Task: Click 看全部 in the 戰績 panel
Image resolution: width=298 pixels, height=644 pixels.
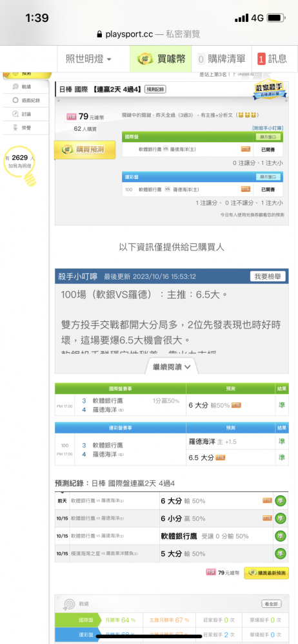Action: 272,604
